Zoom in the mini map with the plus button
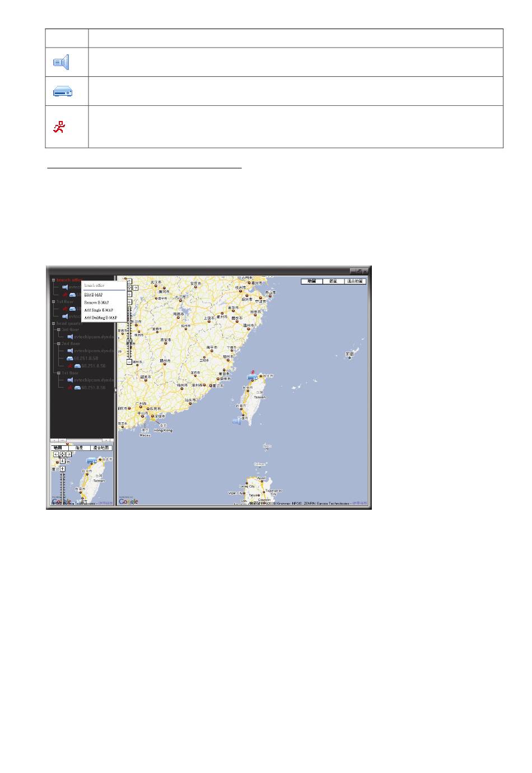532x773 pixels. [x=62, y=469]
